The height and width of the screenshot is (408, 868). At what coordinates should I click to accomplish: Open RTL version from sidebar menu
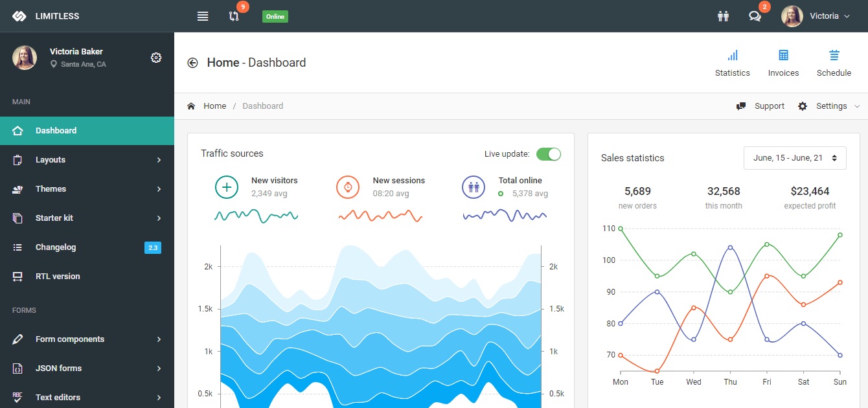point(58,277)
